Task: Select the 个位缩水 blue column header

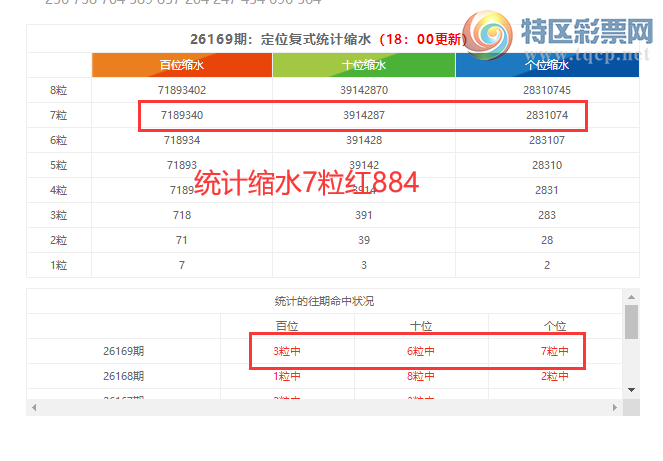Action: pyautogui.click(x=547, y=65)
